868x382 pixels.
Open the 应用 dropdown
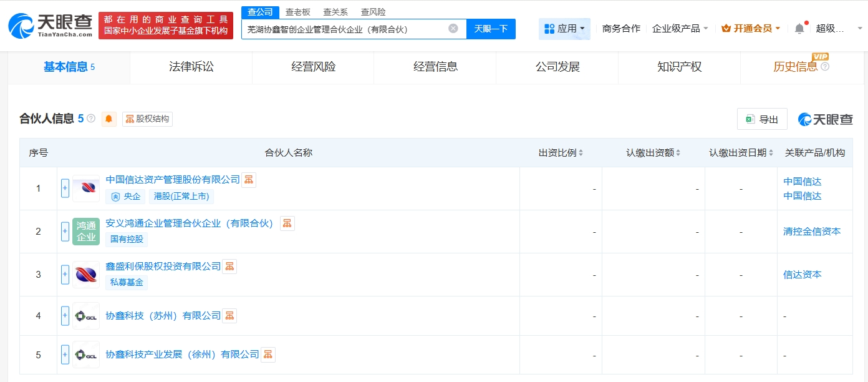(564, 28)
